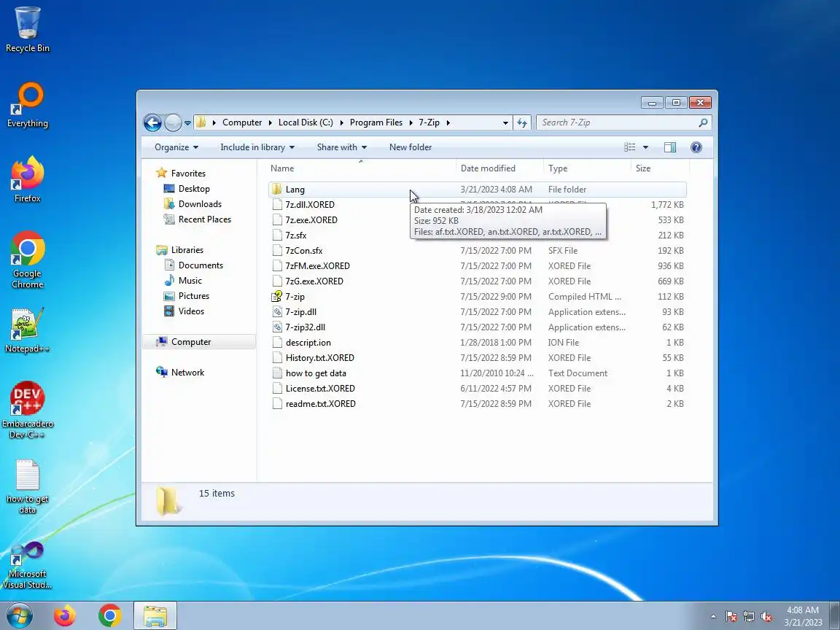The width and height of the screenshot is (840, 630).
Task: Change the view with the view icon
Action: (x=630, y=147)
